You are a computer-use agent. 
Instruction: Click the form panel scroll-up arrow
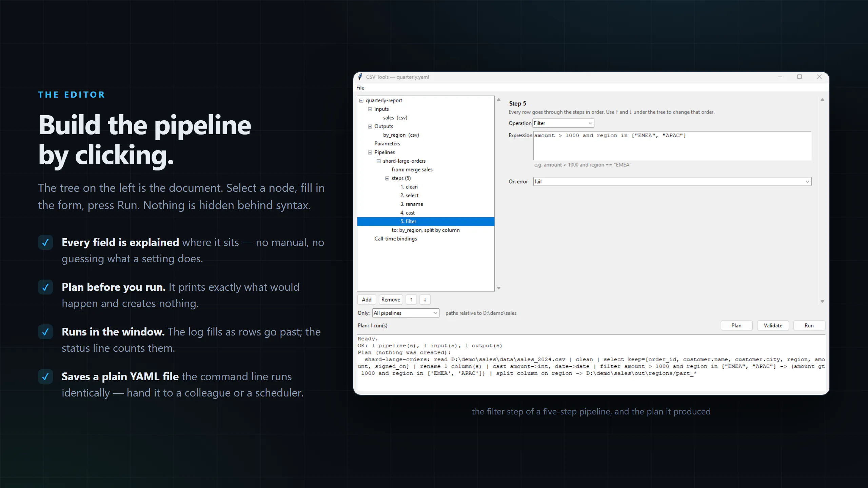[x=822, y=100]
